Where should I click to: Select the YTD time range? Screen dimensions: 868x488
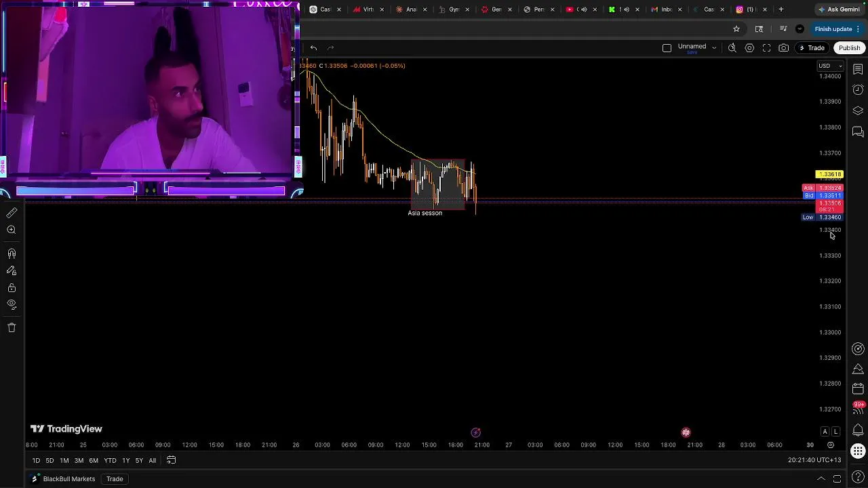pos(110,461)
